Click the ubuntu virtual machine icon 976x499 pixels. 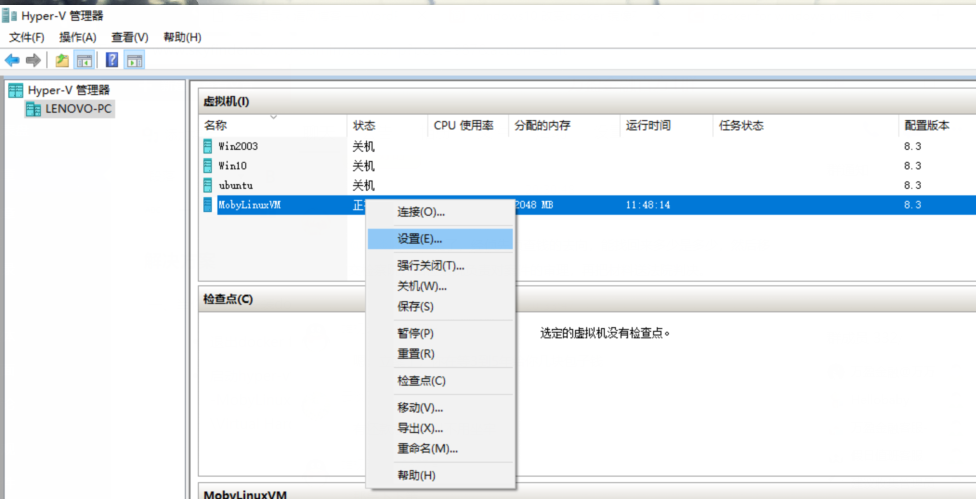[208, 185]
